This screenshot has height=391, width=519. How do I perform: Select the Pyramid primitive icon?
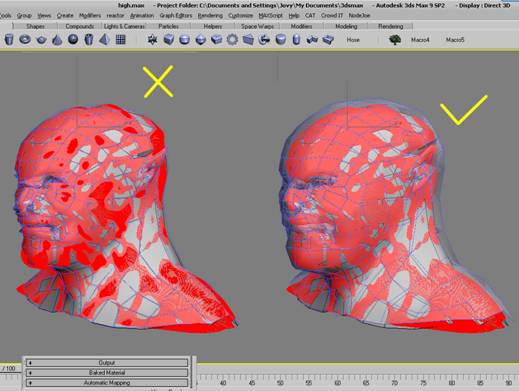point(104,40)
